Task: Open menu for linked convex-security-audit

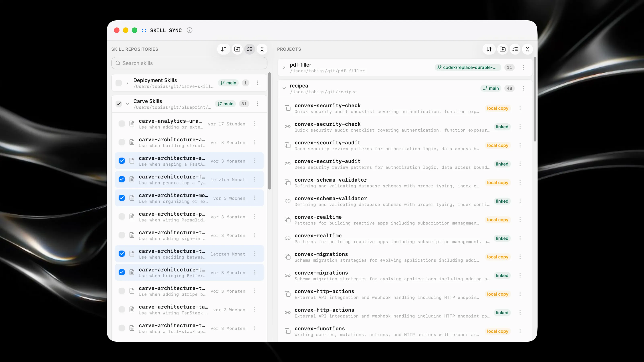Action: point(520,164)
